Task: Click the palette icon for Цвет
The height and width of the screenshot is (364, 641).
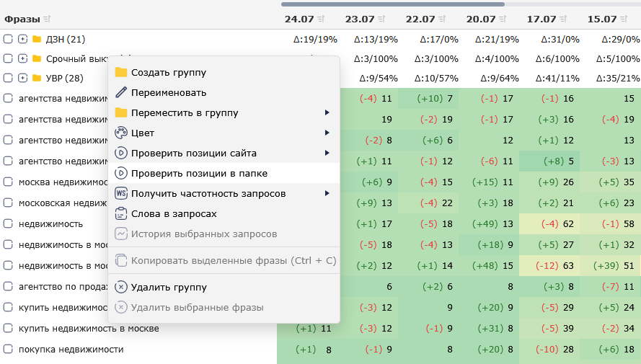Action: point(121,133)
